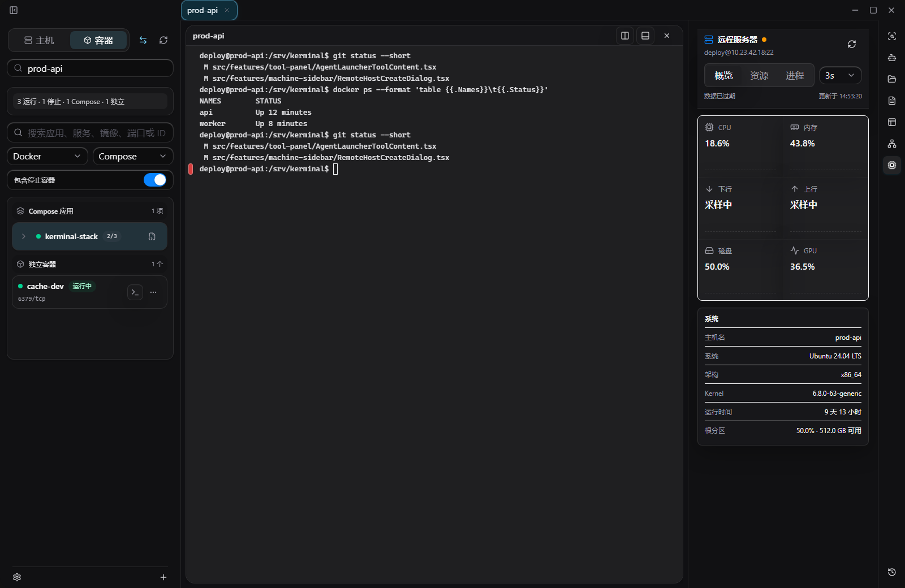This screenshot has width=905, height=588.
Task: Click the prod-api pane title in terminal header
Action: coord(209,36)
